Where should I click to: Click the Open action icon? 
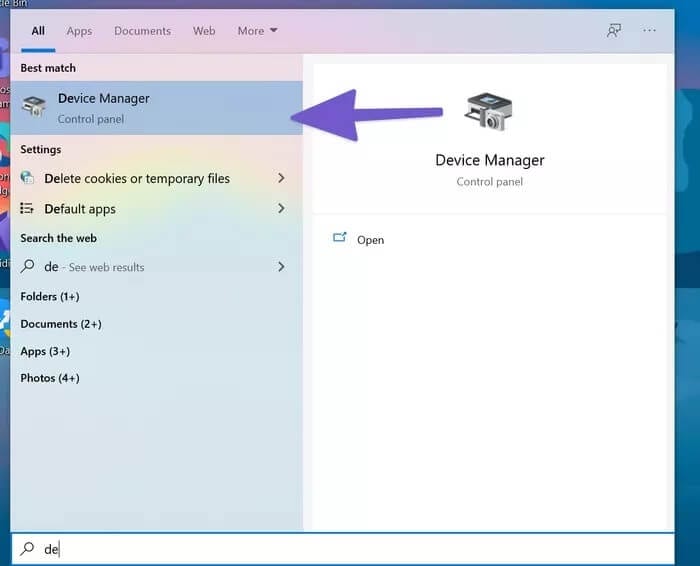tap(339, 237)
